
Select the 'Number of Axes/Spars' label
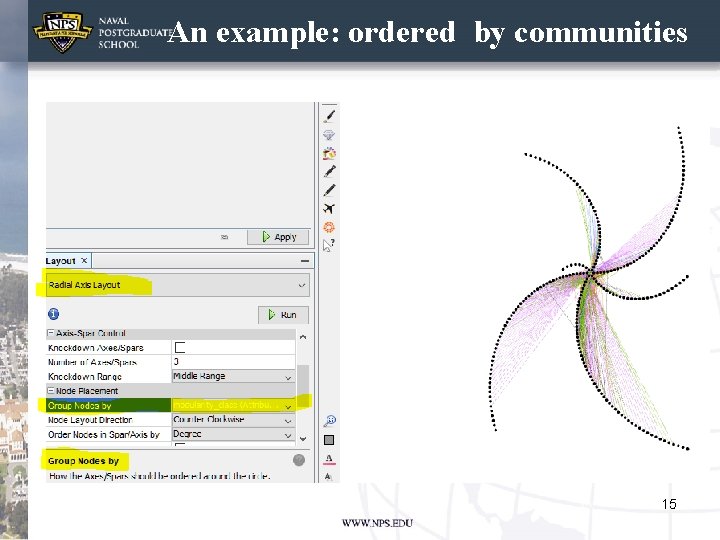pos(92,362)
